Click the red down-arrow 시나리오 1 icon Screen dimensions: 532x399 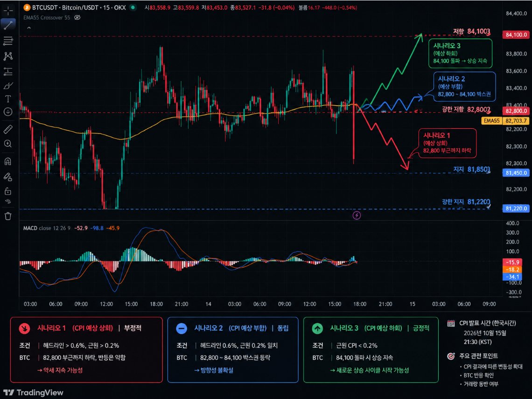(x=24, y=328)
